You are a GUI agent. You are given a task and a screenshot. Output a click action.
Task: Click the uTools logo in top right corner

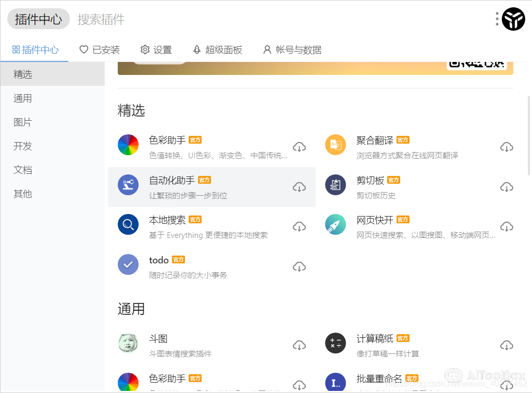[x=513, y=19]
